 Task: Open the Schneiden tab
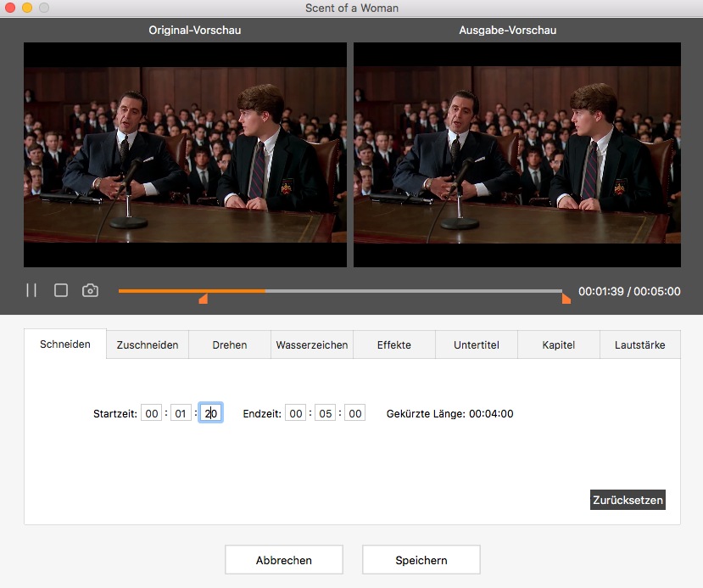coord(65,344)
